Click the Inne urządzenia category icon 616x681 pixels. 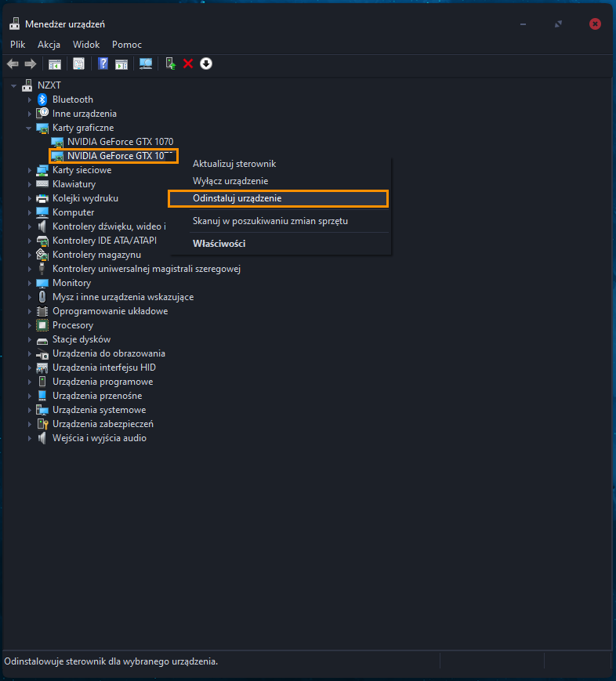pyautogui.click(x=42, y=114)
